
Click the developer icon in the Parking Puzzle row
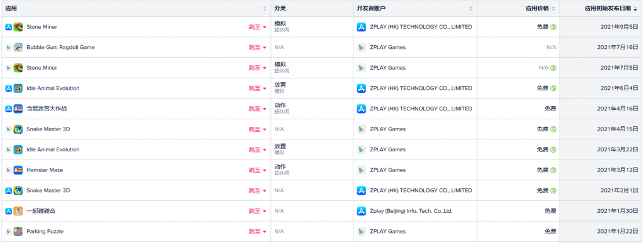pyautogui.click(x=361, y=232)
